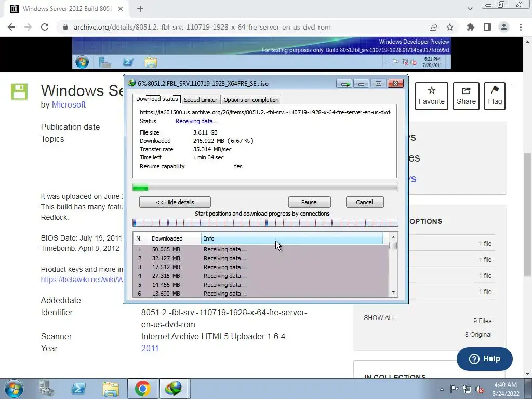Select Internet Download Manager taskbar icon

(x=174, y=389)
